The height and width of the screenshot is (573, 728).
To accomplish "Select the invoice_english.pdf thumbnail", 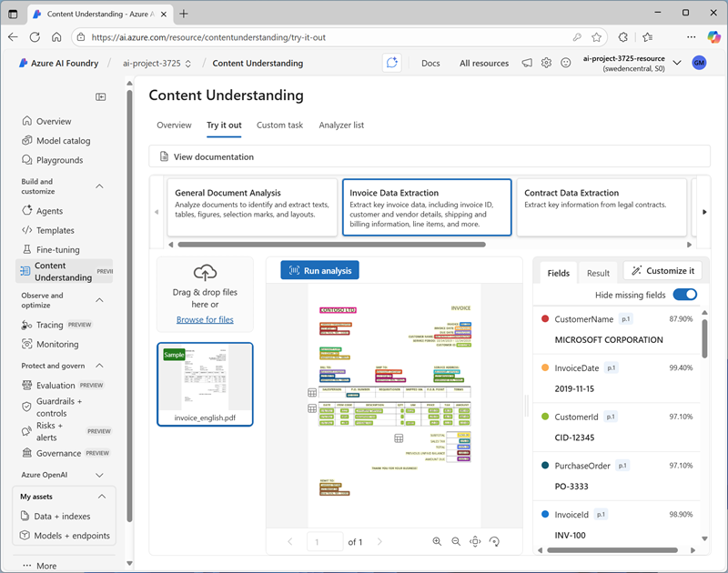I will (x=205, y=384).
